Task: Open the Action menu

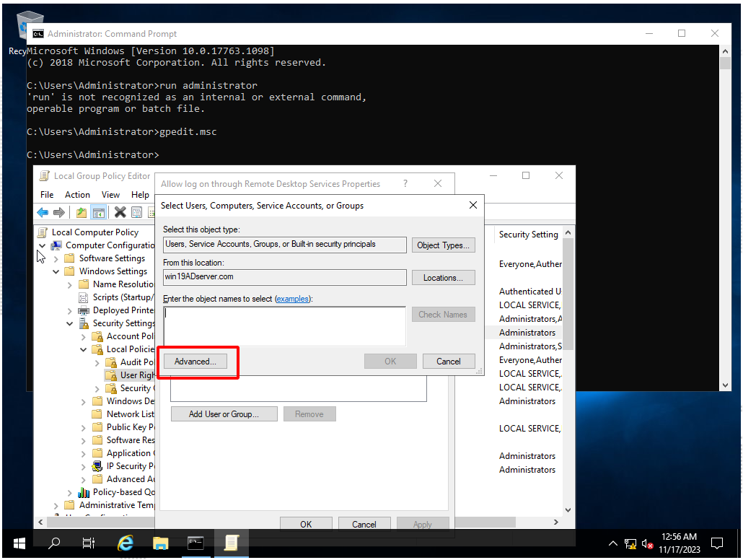Action: click(x=77, y=194)
